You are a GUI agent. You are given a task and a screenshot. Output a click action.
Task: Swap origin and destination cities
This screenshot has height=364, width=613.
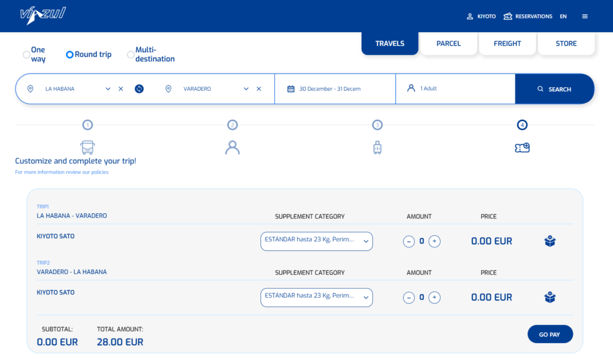tap(139, 89)
